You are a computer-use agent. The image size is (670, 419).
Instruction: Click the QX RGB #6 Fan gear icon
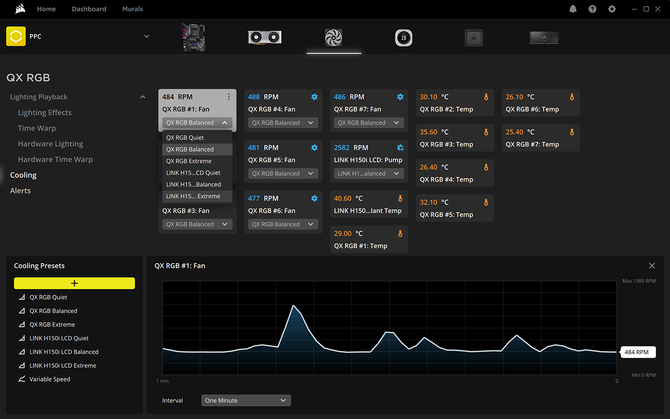pyautogui.click(x=314, y=199)
